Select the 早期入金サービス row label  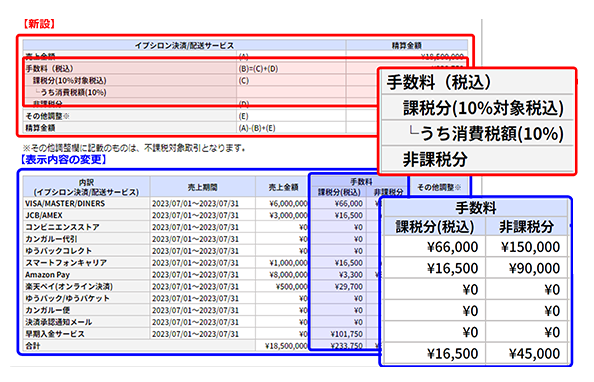tap(55, 334)
